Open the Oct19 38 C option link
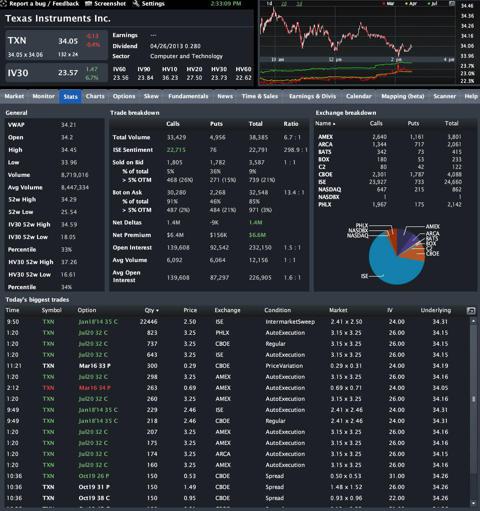The image size is (480, 511). tap(94, 498)
